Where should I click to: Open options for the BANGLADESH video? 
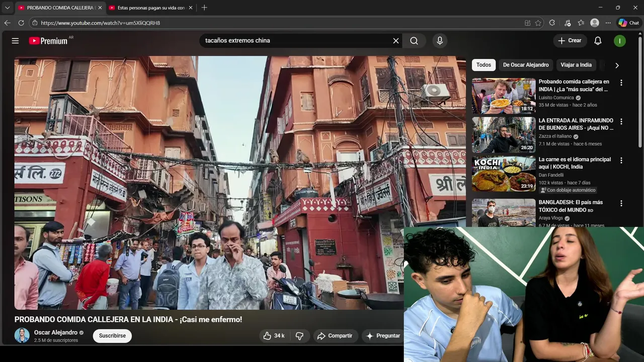coord(621,203)
